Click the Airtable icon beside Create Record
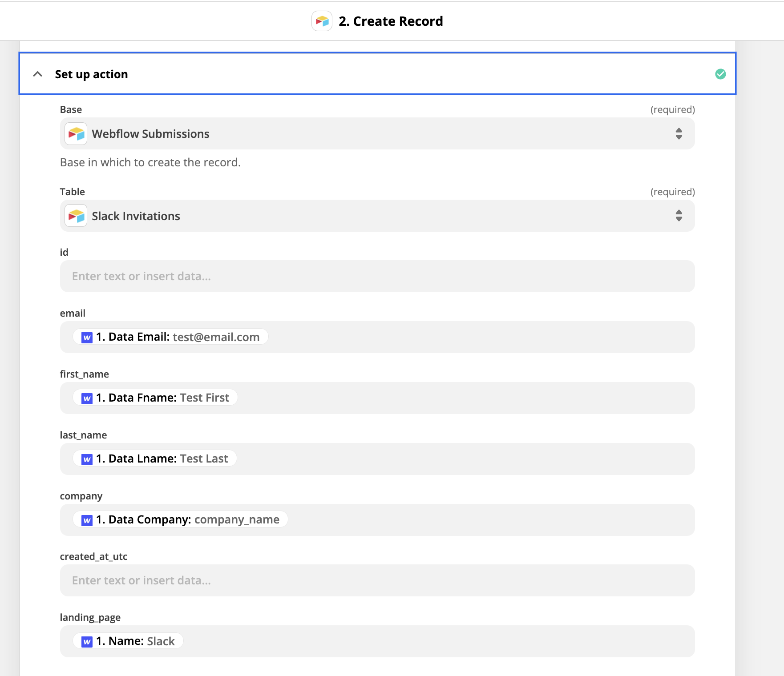 pyautogui.click(x=322, y=21)
